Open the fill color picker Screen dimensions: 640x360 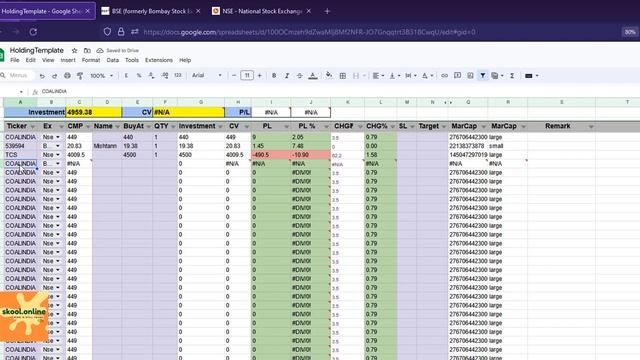click(329, 76)
